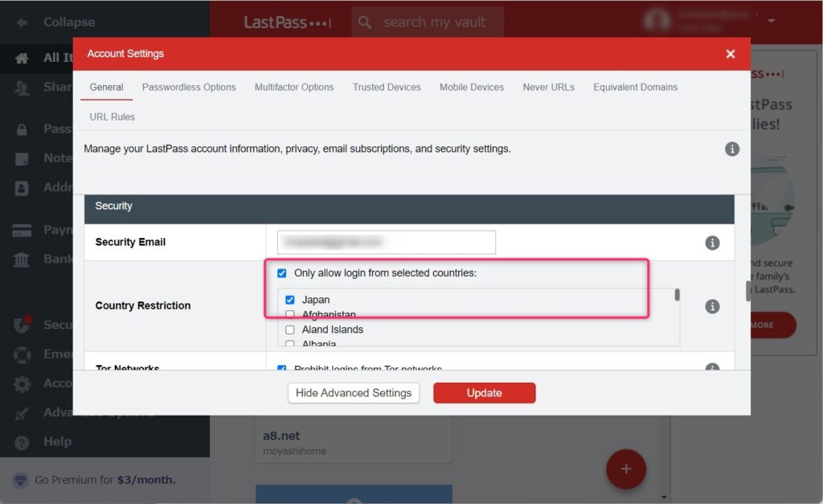Click the info icon for Country Restriction
This screenshot has width=823, height=504.
pyautogui.click(x=712, y=306)
